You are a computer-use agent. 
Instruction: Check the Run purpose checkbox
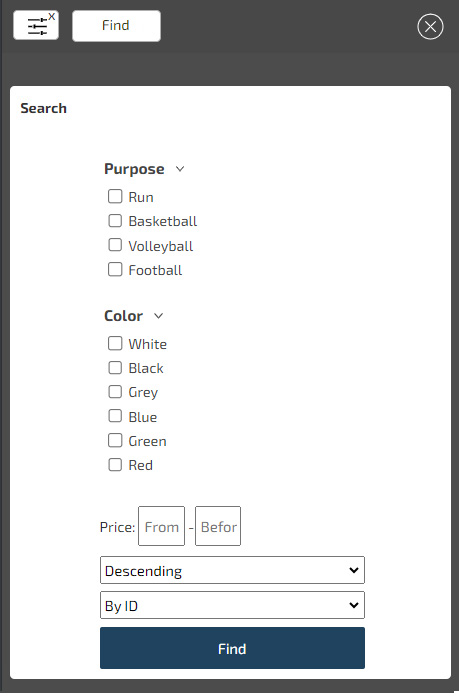click(x=115, y=196)
